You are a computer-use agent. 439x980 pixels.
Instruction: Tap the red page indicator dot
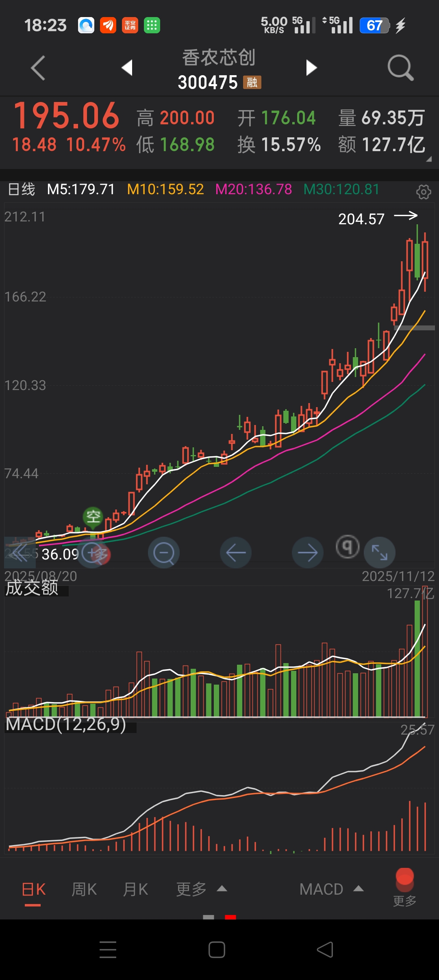tap(230, 917)
